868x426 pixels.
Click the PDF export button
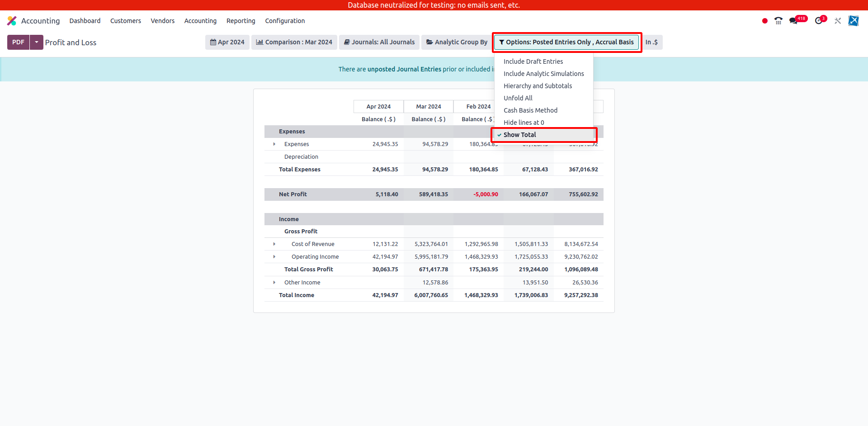[18, 42]
